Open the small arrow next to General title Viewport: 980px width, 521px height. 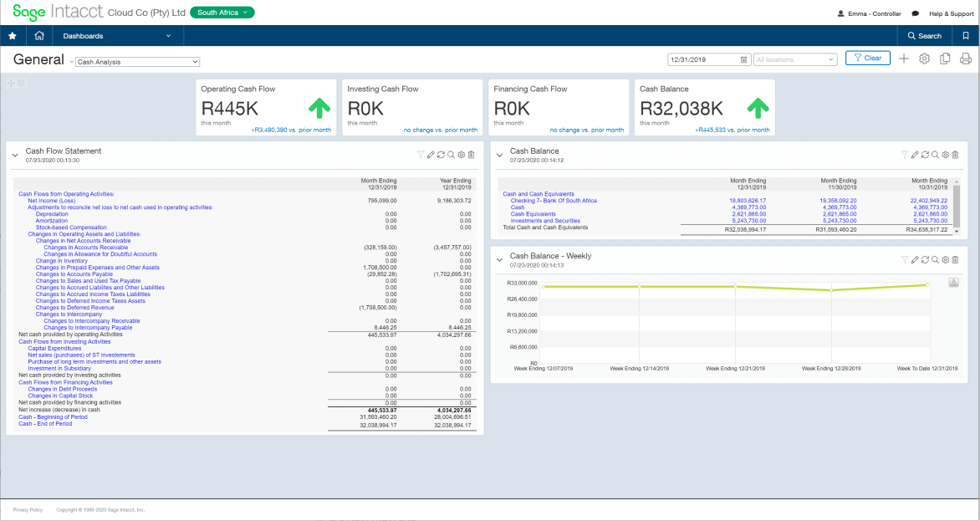tap(72, 62)
